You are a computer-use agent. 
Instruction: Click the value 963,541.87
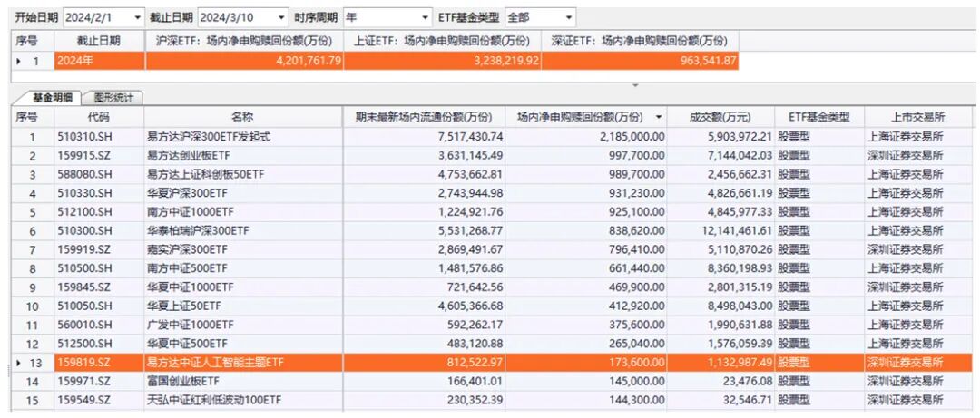pos(706,61)
